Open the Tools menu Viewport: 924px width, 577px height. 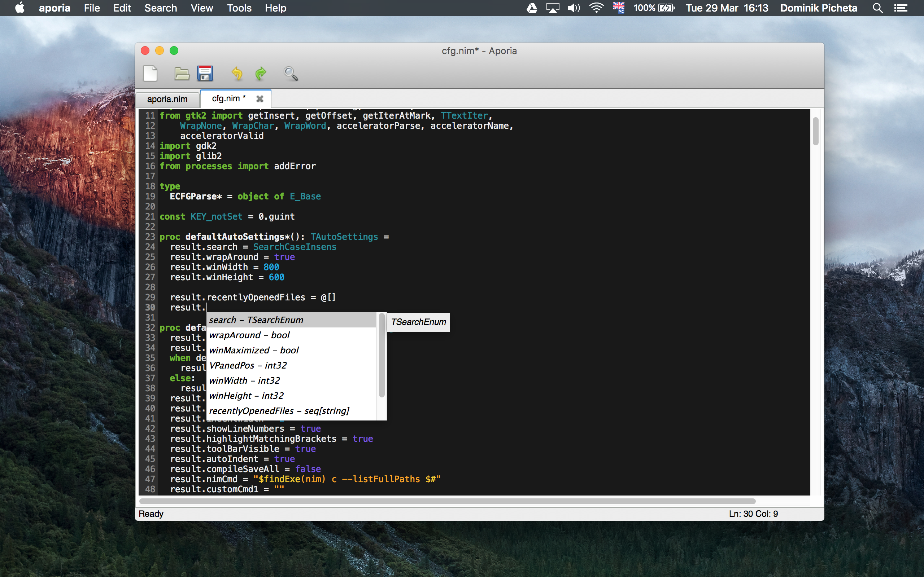click(239, 8)
